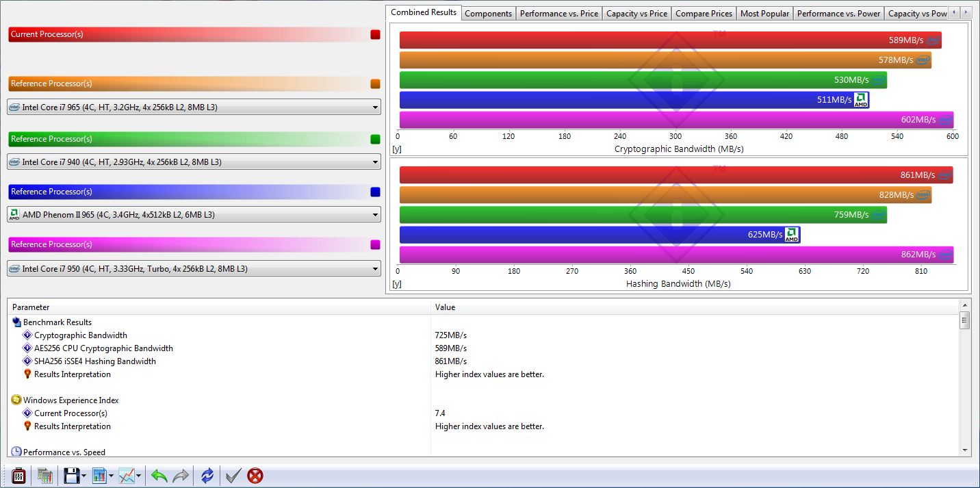The width and height of the screenshot is (980, 488).
Task: Open the module options icon in toolbar
Action: [19, 475]
